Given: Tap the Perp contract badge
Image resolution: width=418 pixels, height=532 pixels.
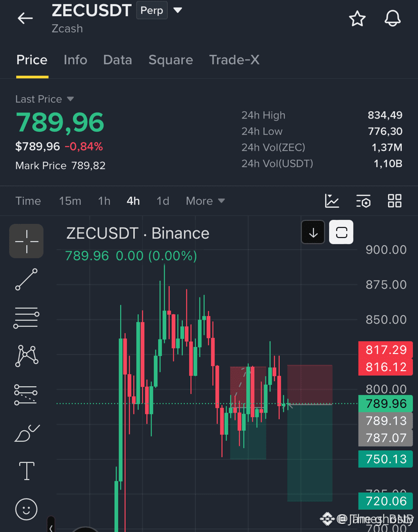Looking at the screenshot, I should pyautogui.click(x=152, y=10).
